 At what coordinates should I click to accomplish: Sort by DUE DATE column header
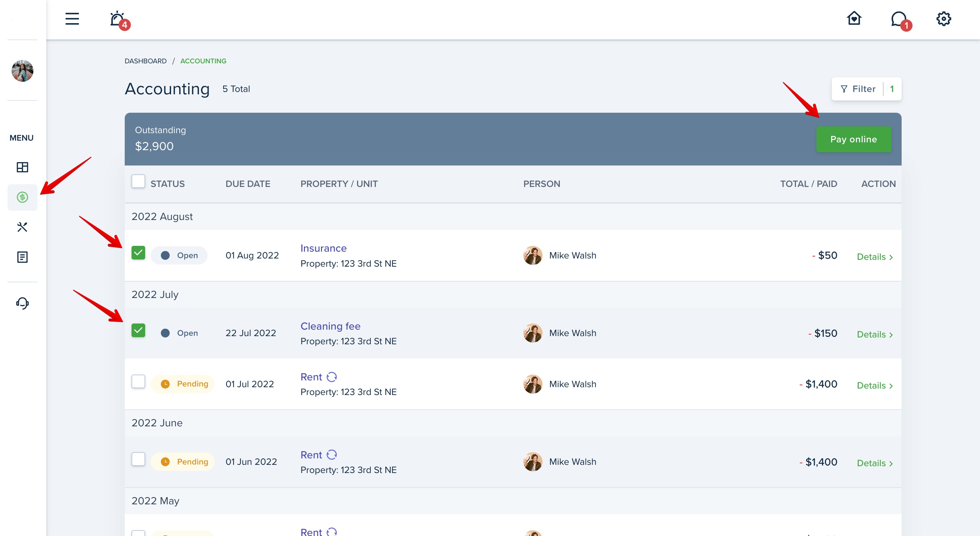coord(248,184)
